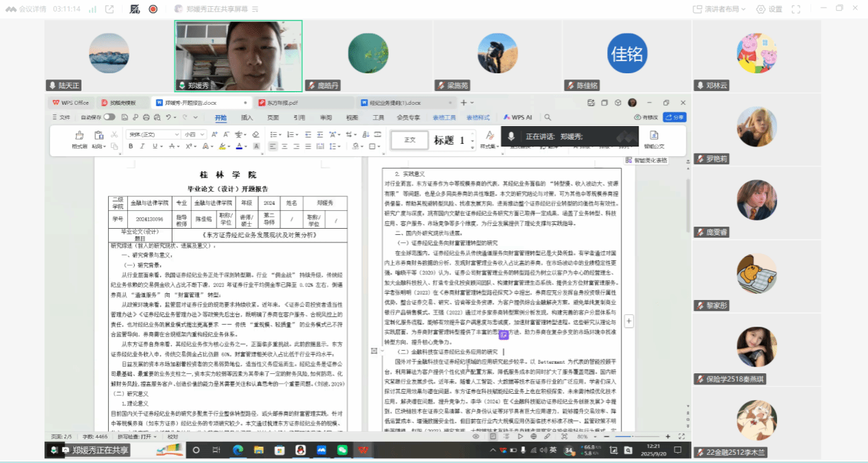The image size is (868, 463).
Task: Click the print icon in quick access bar
Action: pos(146,117)
